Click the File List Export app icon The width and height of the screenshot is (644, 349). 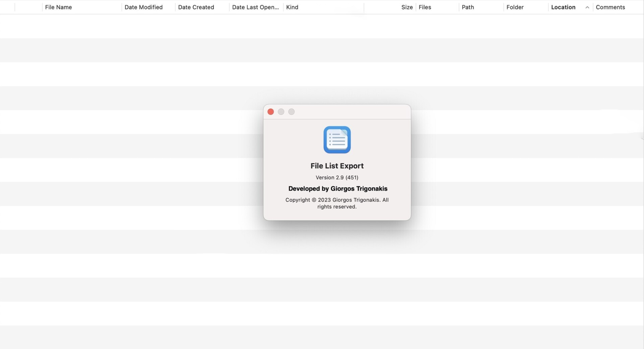pos(337,140)
